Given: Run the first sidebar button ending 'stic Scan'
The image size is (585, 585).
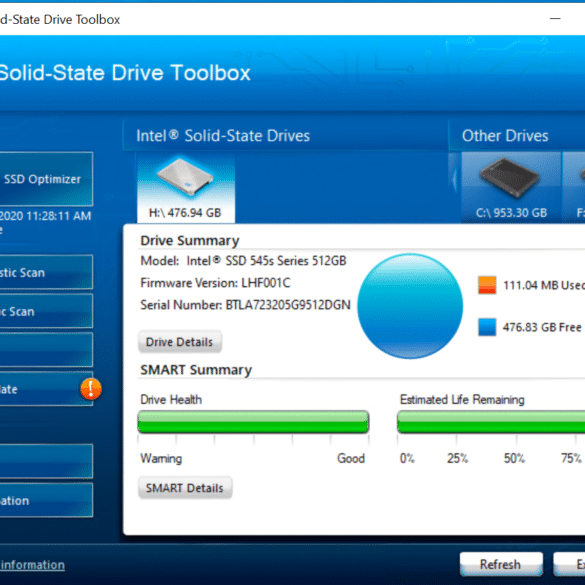Looking at the screenshot, I should [46, 272].
